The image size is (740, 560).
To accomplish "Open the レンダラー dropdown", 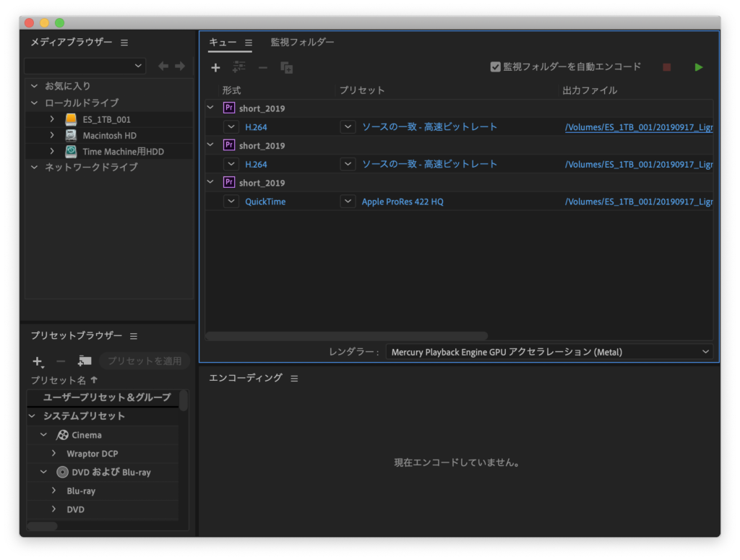I will tap(706, 352).
